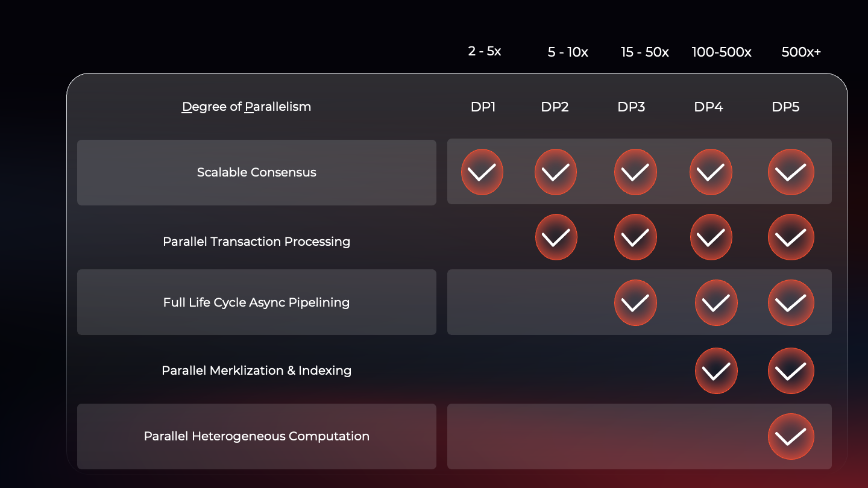
Task: Click the DP1 column header
Action: (x=483, y=107)
